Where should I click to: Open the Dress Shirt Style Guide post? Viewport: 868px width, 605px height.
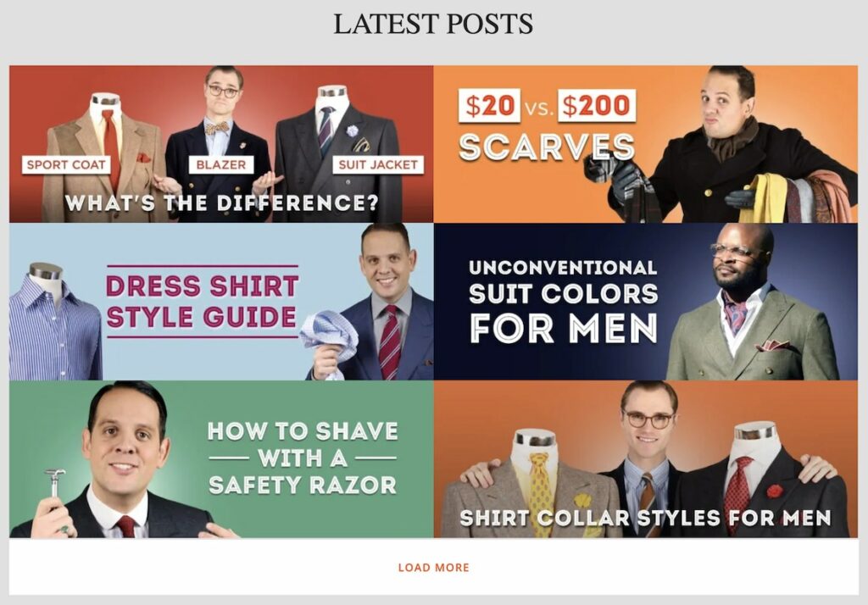point(221,302)
